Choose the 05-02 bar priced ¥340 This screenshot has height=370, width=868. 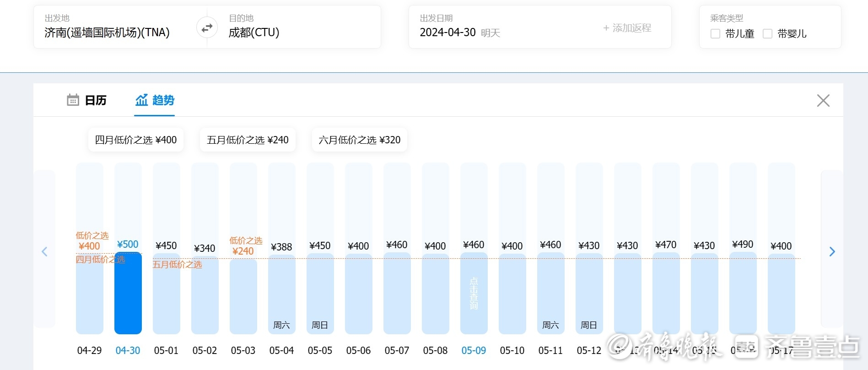point(205,295)
